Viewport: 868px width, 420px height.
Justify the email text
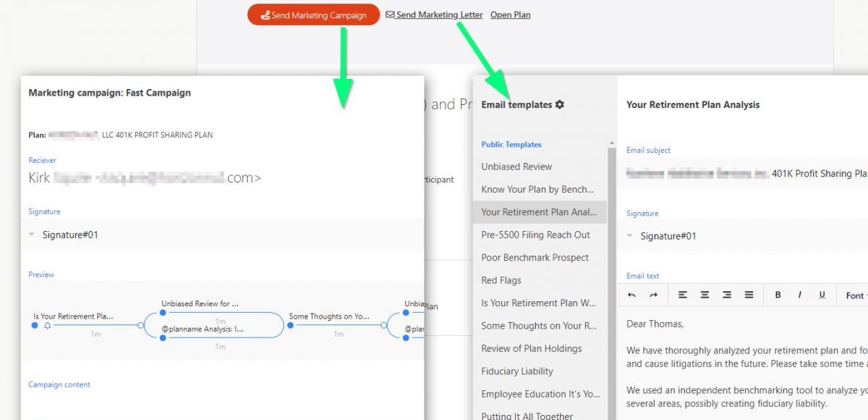pyautogui.click(x=749, y=295)
